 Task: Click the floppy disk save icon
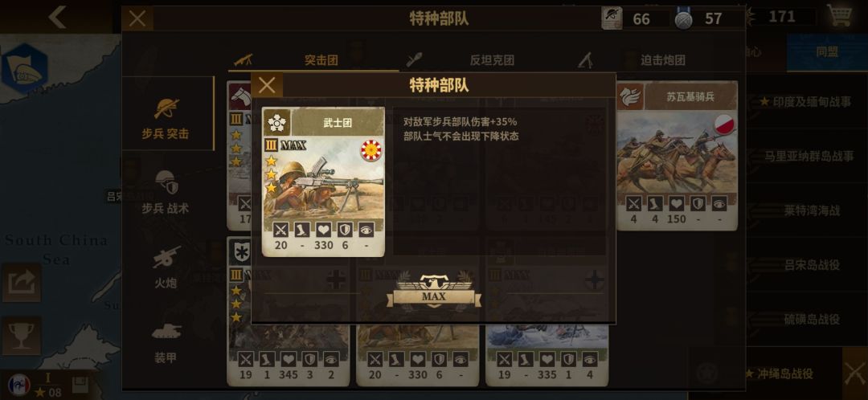(80, 385)
